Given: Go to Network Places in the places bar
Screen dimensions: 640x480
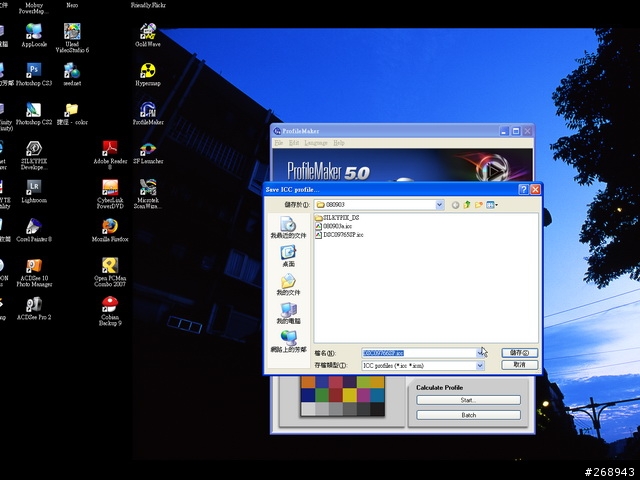Looking at the screenshot, I should tap(288, 342).
